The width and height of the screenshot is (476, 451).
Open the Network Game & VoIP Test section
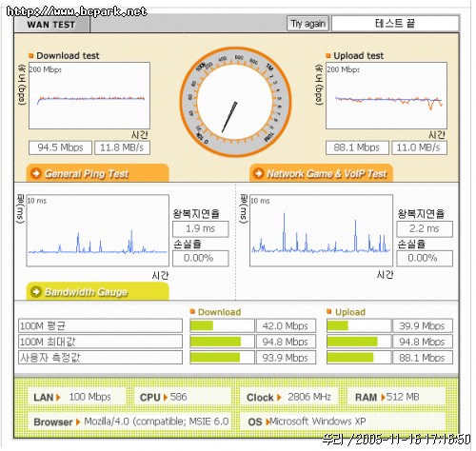click(x=321, y=173)
